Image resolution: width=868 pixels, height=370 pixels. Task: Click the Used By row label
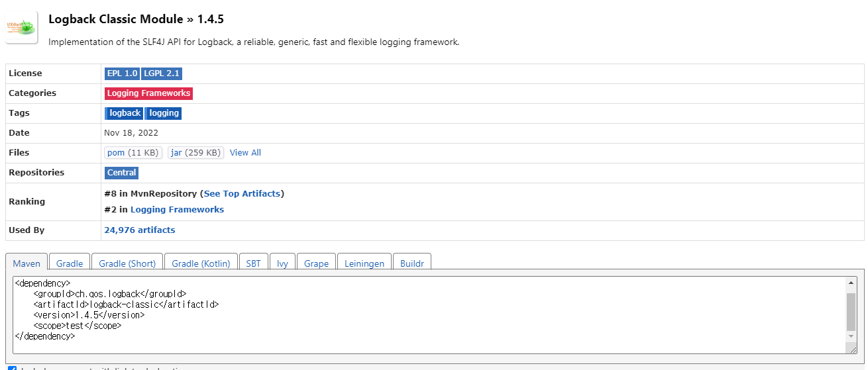(x=27, y=230)
